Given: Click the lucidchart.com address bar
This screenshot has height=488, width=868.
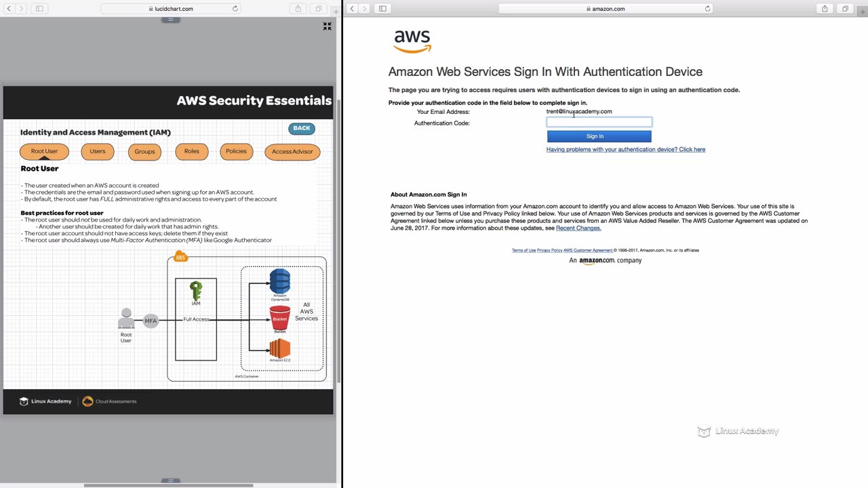Looking at the screenshot, I should click(x=170, y=9).
